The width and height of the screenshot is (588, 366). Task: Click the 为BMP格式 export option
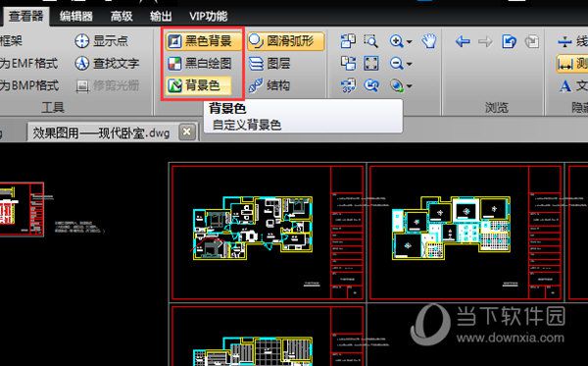click(x=28, y=85)
